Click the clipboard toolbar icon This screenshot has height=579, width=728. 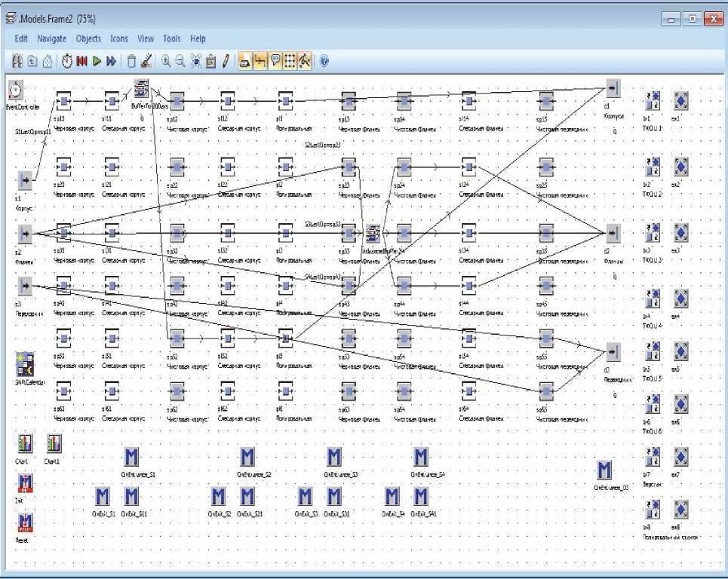(210, 61)
